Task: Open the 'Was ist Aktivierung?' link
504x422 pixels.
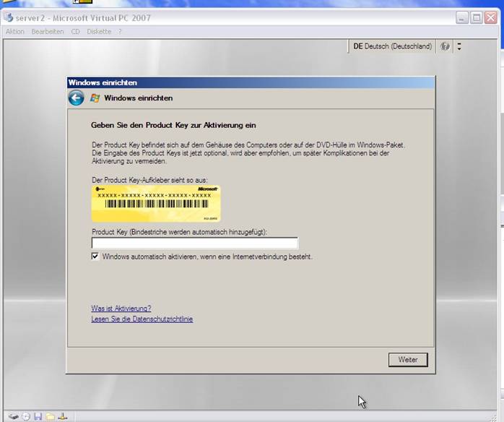Action: 121,309
